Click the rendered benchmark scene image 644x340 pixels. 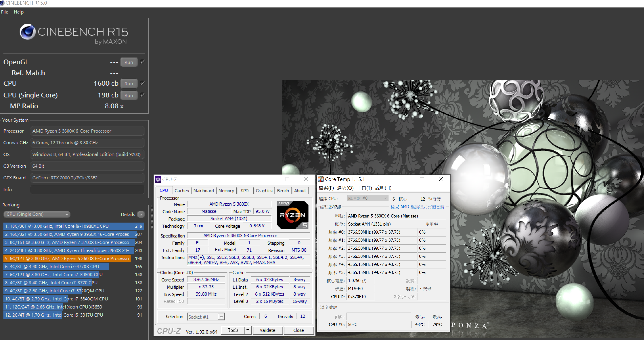pyautogui.click(x=463, y=209)
